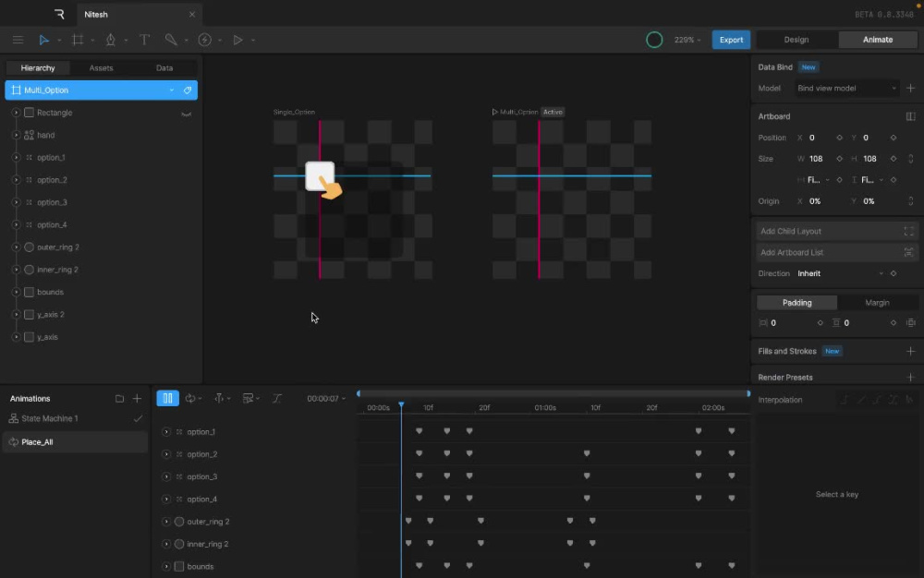Viewport: 924px width, 578px height.
Task: Open the Multi_Option artboard dropdown arrow
Action: pyautogui.click(x=172, y=90)
